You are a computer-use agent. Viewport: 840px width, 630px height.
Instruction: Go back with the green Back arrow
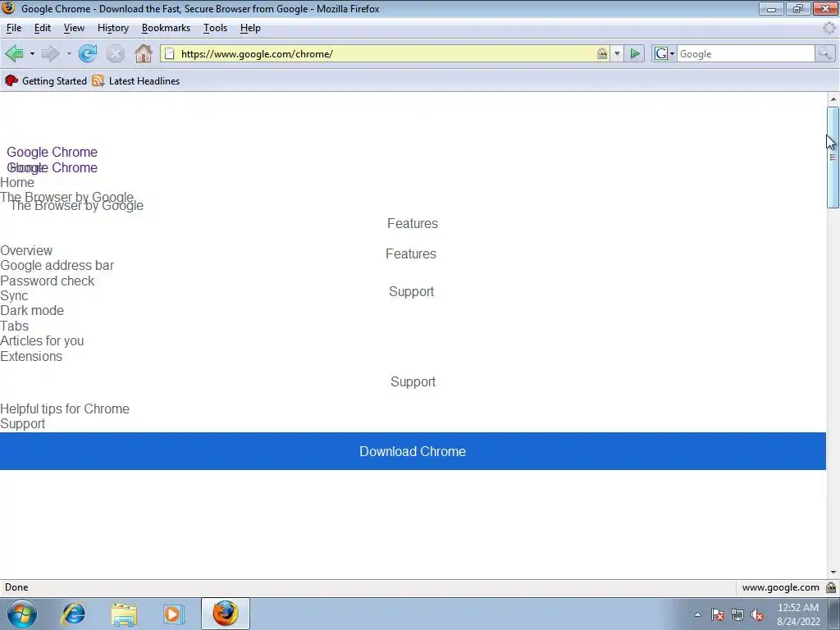[14, 53]
